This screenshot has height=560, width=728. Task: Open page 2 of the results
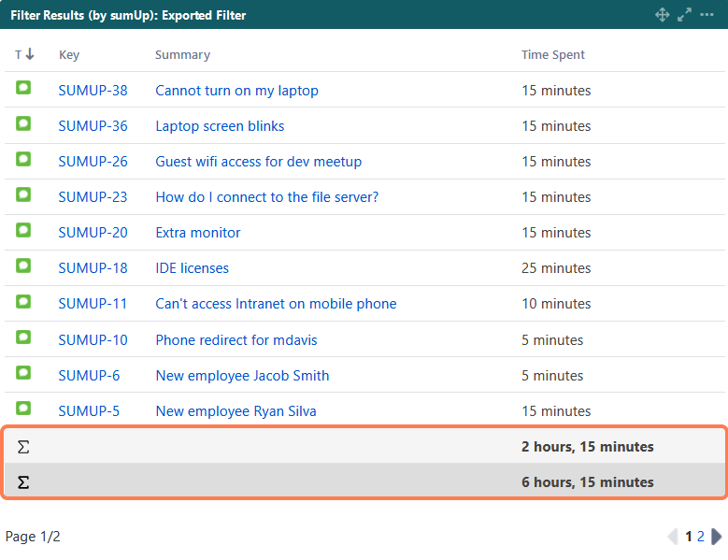[701, 537]
